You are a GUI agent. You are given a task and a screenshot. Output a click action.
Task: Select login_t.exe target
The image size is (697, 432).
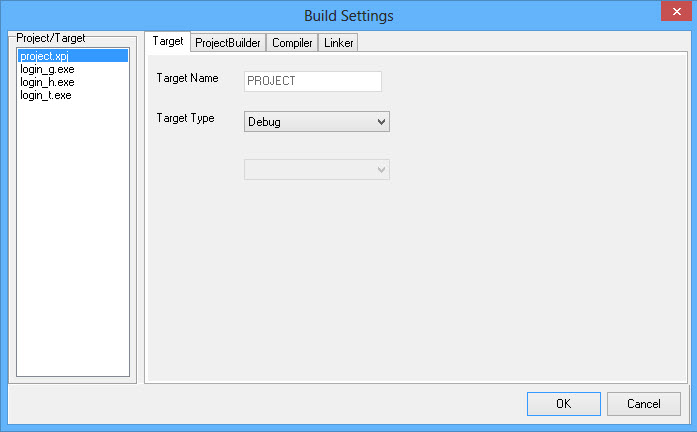(x=46, y=95)
